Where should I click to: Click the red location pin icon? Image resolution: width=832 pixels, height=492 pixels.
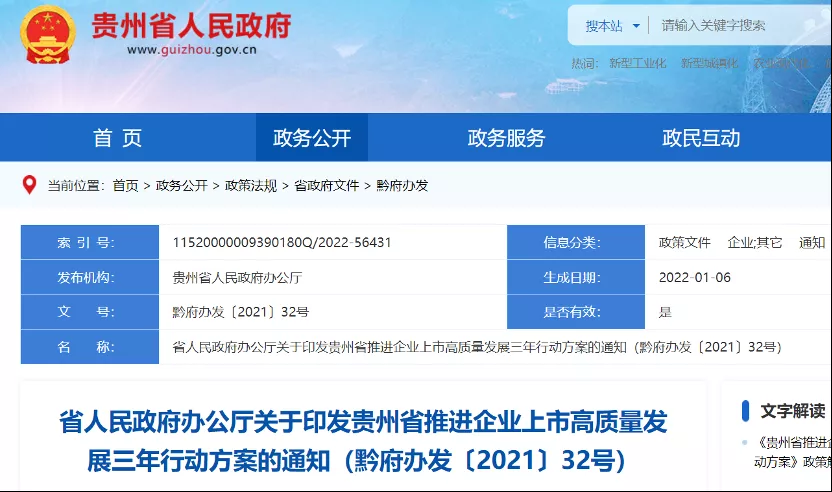30,185
